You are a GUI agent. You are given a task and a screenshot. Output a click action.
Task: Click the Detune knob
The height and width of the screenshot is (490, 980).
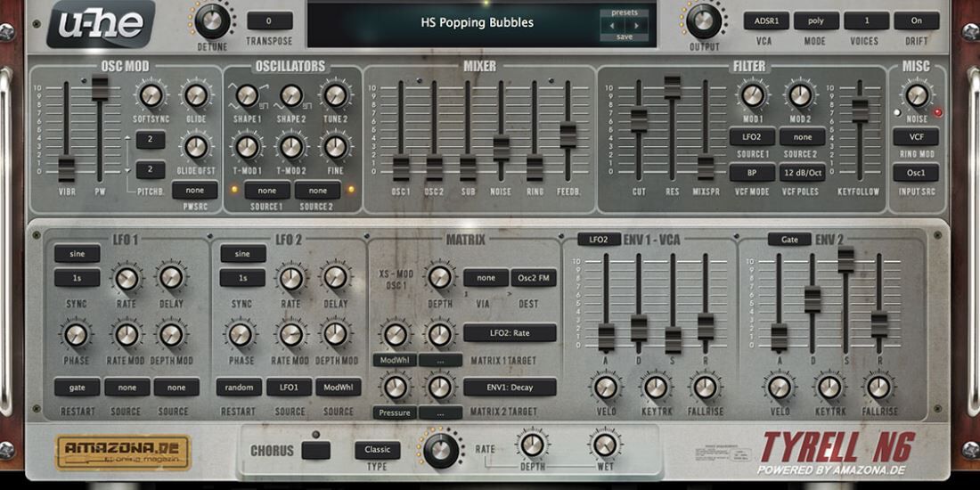click(x=213, y=21)
